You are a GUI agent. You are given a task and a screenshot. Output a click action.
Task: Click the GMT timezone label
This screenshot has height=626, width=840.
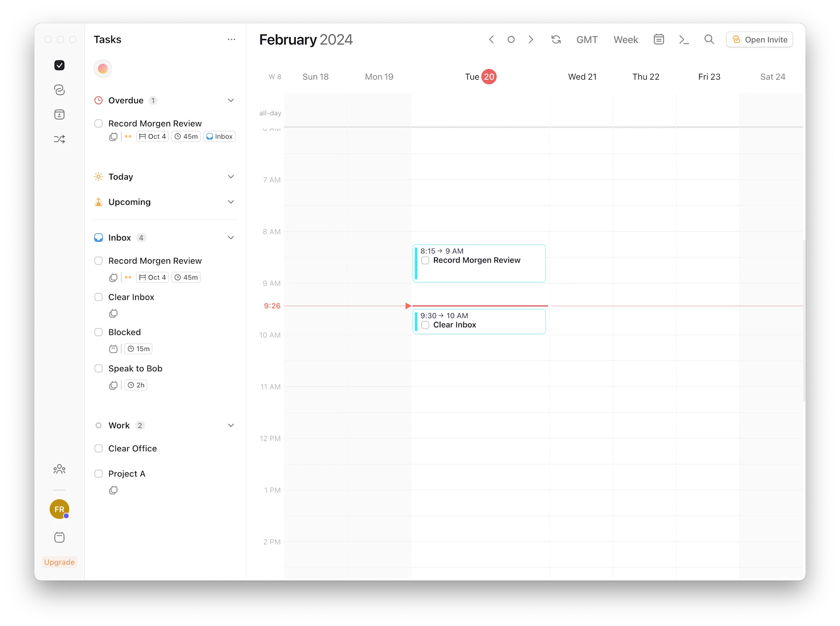click(x=587, y=40)
